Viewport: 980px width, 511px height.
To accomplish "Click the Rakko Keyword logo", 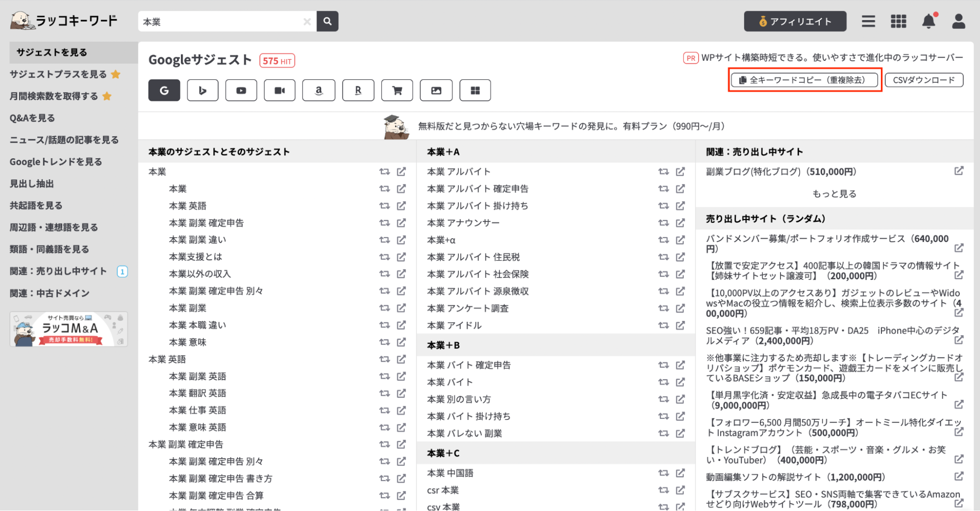I will (x=64, y=21).
